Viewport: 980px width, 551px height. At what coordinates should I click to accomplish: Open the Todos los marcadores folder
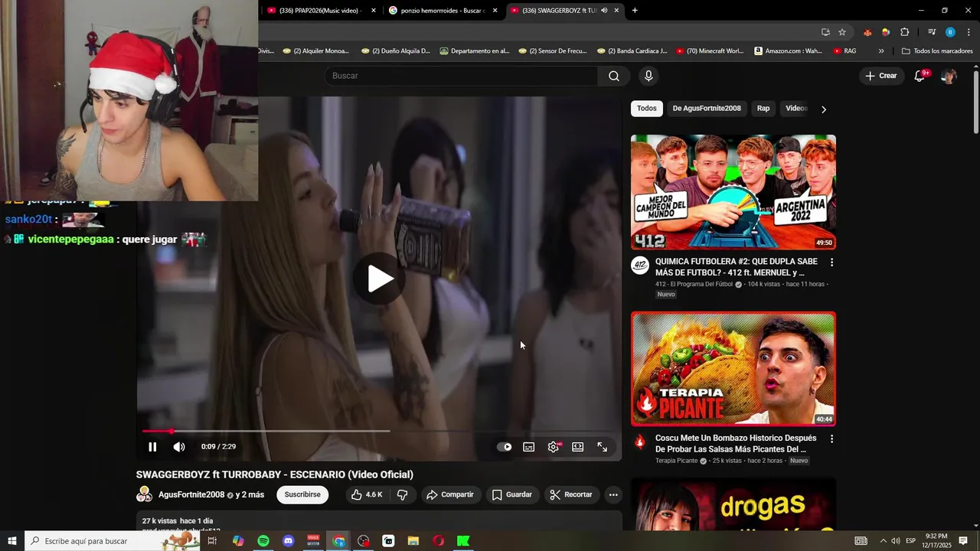[x=937, y=51]
